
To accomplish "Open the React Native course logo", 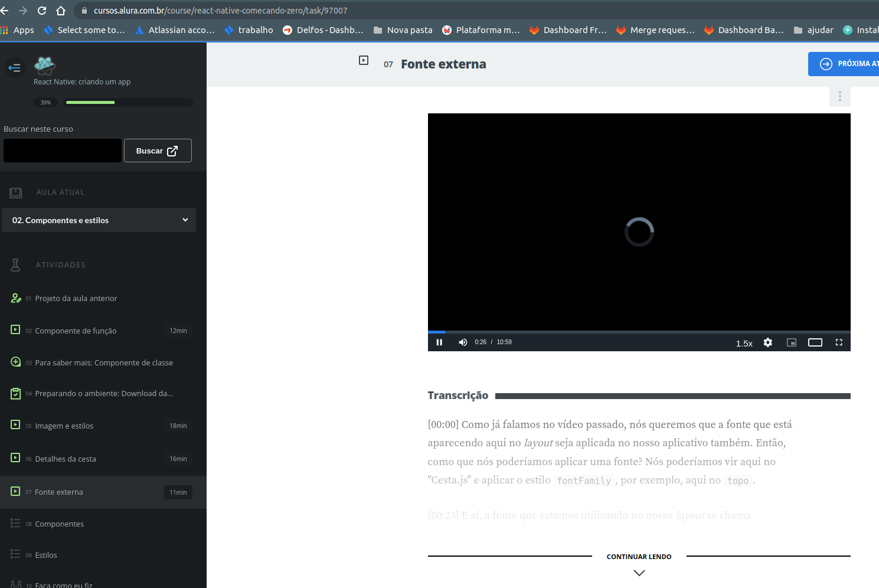I will tap(45, 65).
